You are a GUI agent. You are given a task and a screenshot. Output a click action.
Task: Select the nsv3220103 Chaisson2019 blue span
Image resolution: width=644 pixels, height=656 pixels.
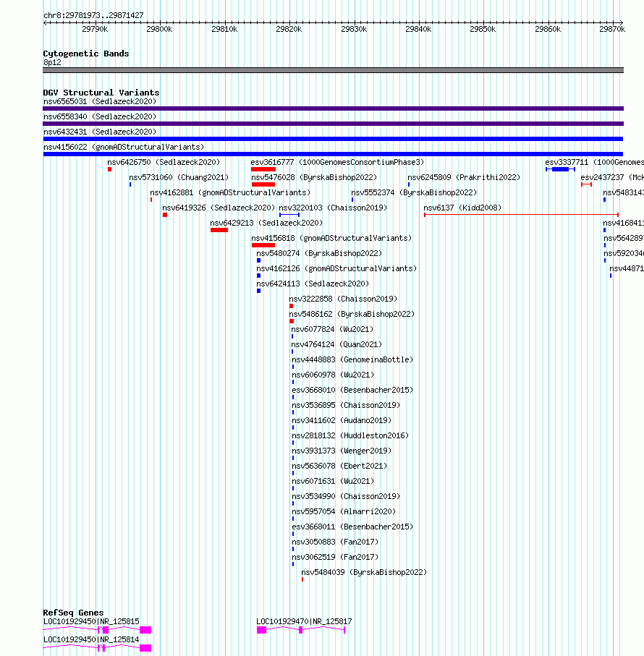tap(289, 215)
